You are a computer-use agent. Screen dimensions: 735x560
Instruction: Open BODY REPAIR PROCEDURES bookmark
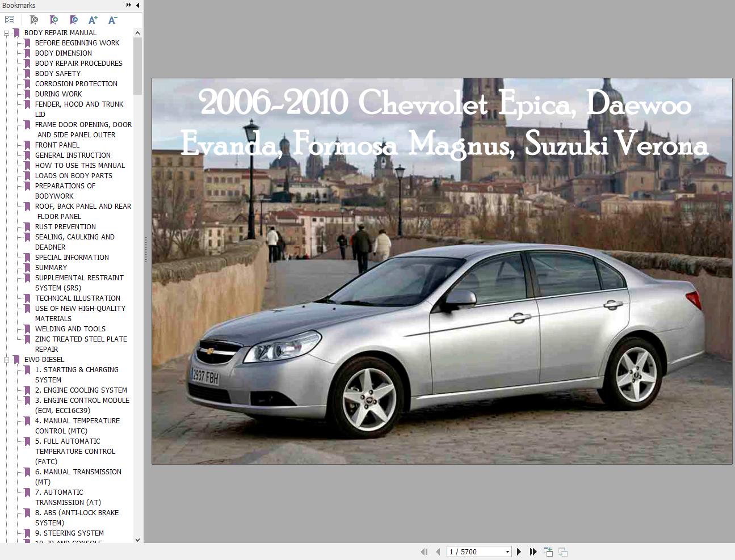pos(79,64)
